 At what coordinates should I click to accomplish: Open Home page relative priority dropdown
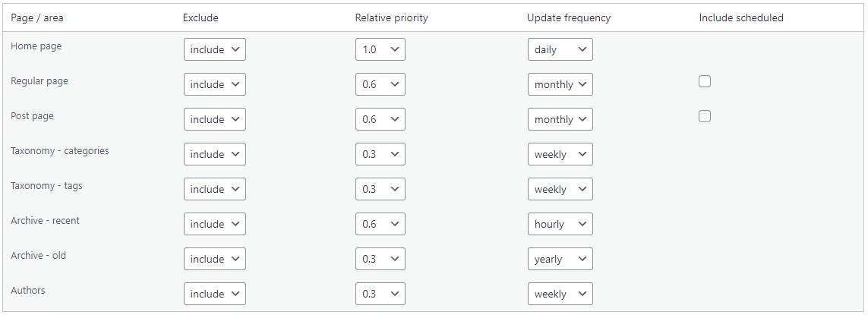click(x=380, y=50)
